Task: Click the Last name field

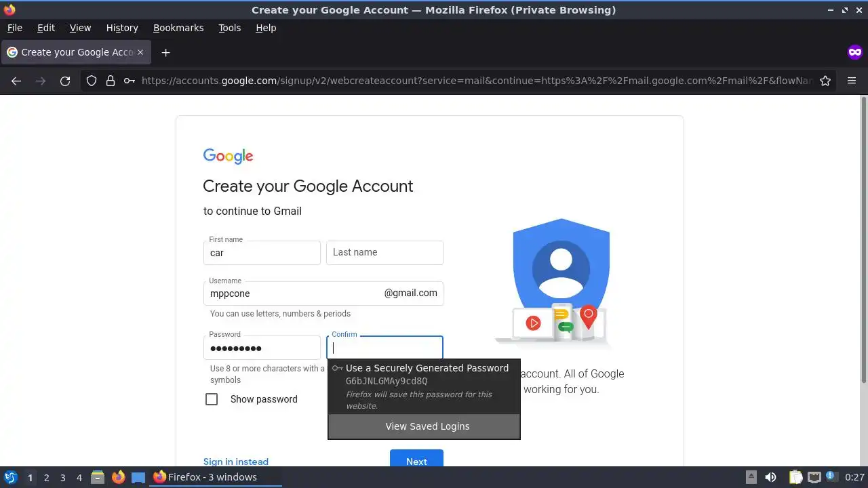Action: (x=384, y=253)
